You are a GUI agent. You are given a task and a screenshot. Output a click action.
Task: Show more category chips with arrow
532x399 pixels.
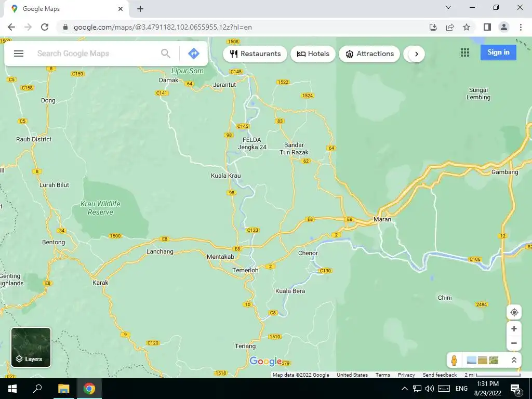[x=417, y=54]
